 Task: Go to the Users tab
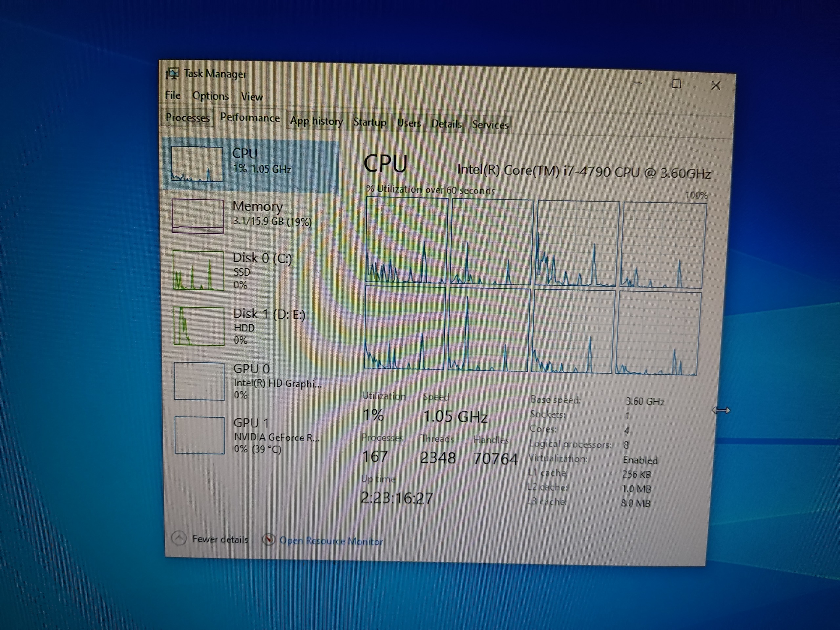(409, 123)
